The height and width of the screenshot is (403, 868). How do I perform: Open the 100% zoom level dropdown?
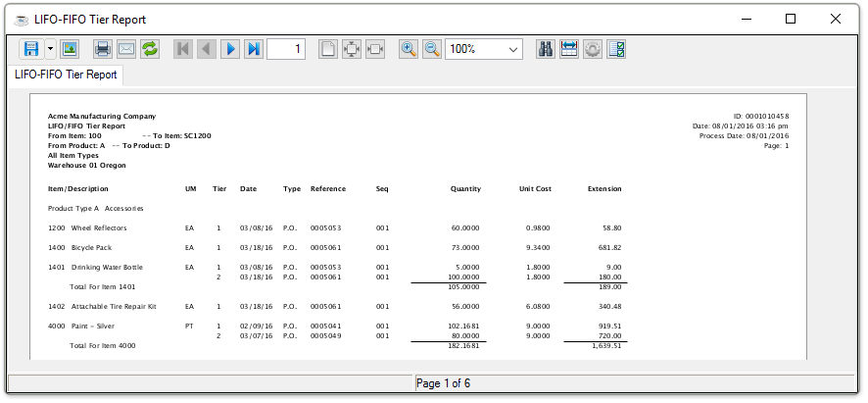[x=513, y=49]
